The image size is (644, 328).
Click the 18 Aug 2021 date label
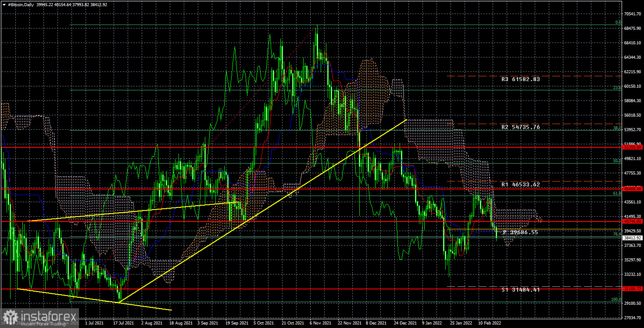coord(180,323)
